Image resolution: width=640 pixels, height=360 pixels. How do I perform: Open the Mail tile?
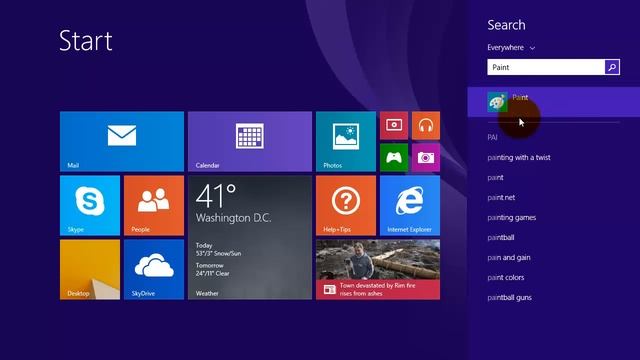point(122,141)
